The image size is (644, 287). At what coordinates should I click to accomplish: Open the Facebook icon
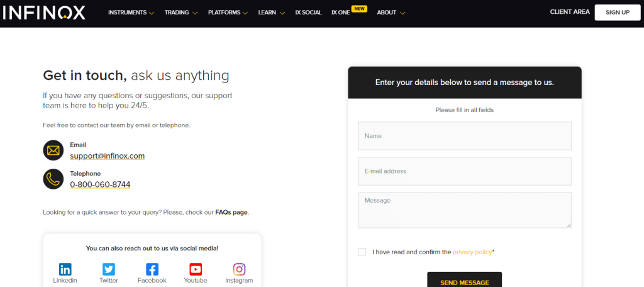pyautogui.click(x=152, y=270)
